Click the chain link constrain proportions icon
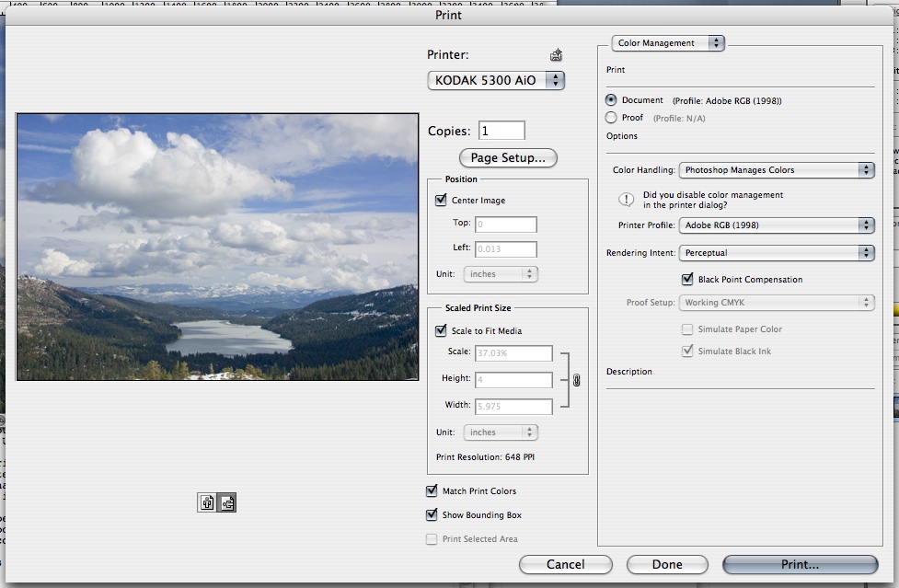Screen dimensions: 899x588 (577, 379)
